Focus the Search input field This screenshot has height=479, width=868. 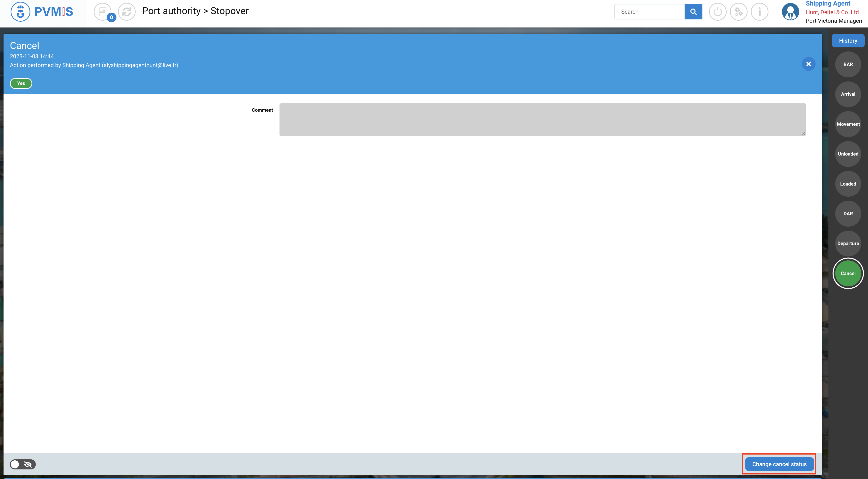pos(649,12)
